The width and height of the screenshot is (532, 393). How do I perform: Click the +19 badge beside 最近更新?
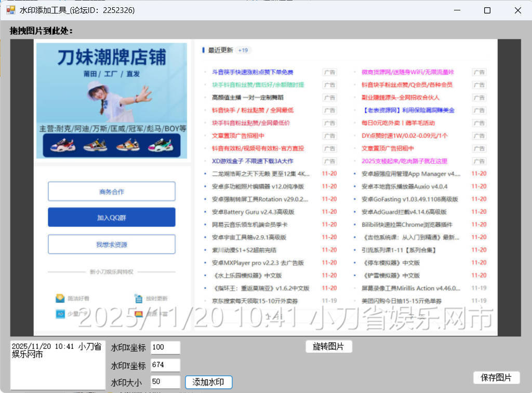pyautogui.click(x=243, y=49)
